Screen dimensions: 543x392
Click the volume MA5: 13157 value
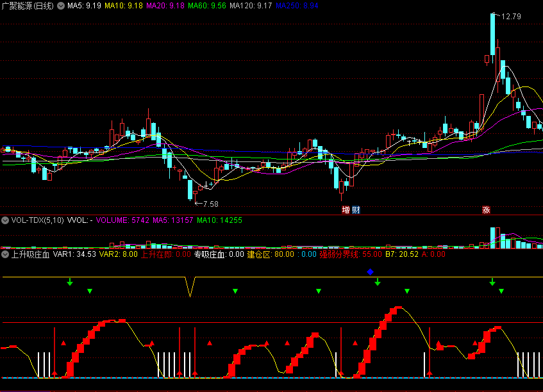pyautogui.click(x=173, y=220)
